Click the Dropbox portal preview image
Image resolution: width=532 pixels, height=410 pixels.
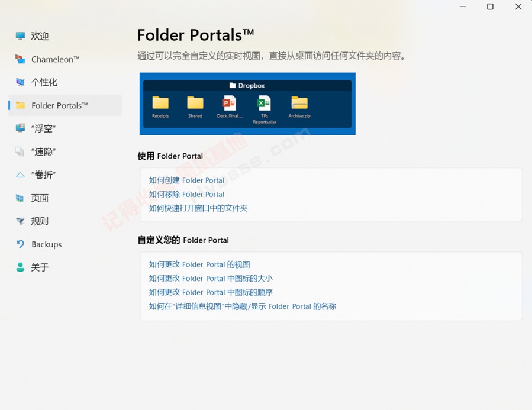[247, 104]
